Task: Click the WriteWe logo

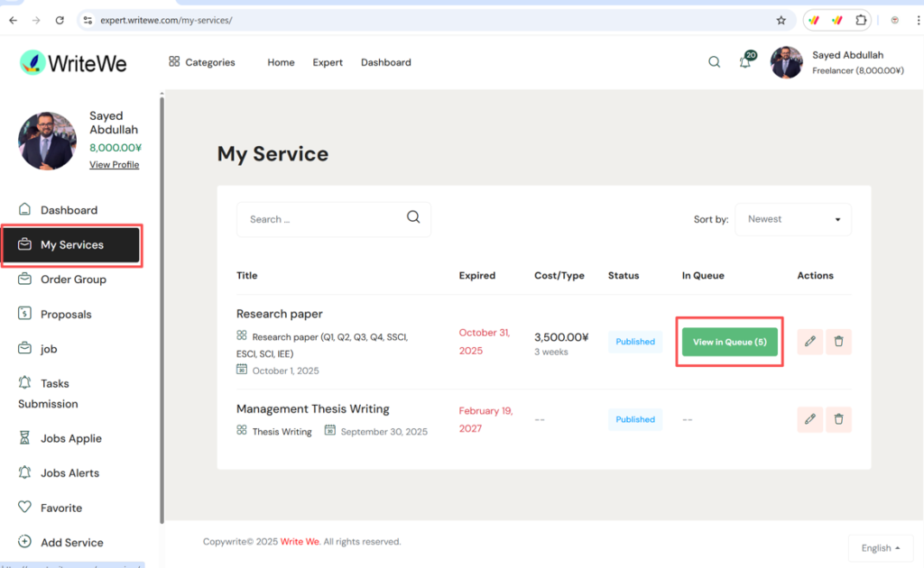Action: coord(74,63)
